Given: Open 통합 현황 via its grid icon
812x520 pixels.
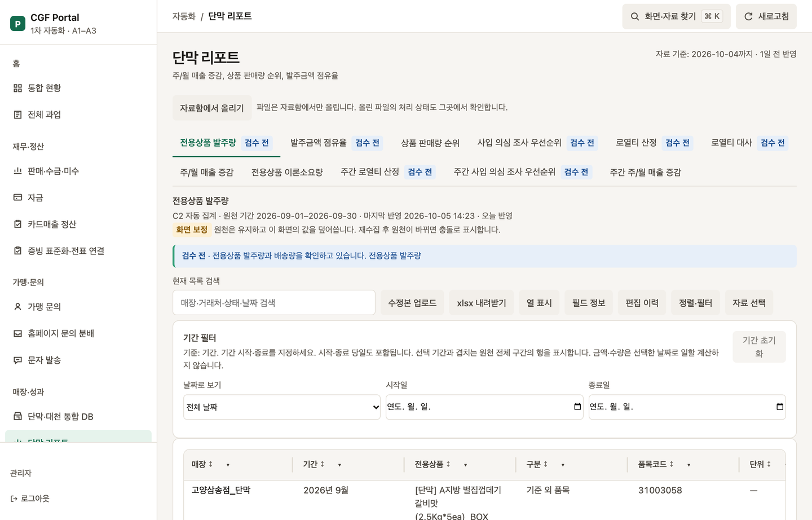Looking at the screenshot, I should 17,88.
